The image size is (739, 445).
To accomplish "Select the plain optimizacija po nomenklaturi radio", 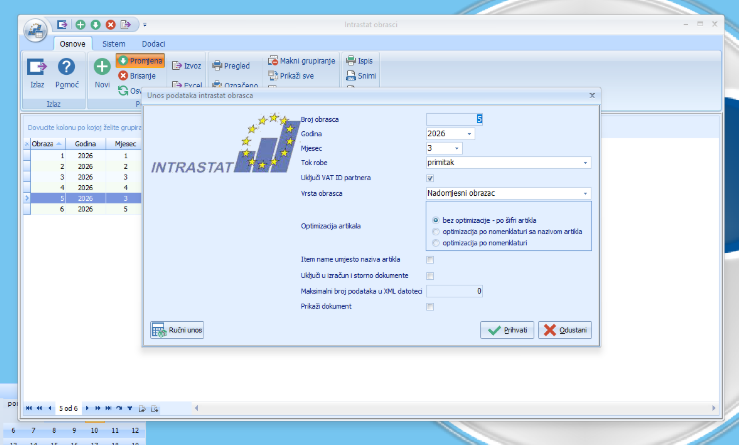I will tap(435, 243).
